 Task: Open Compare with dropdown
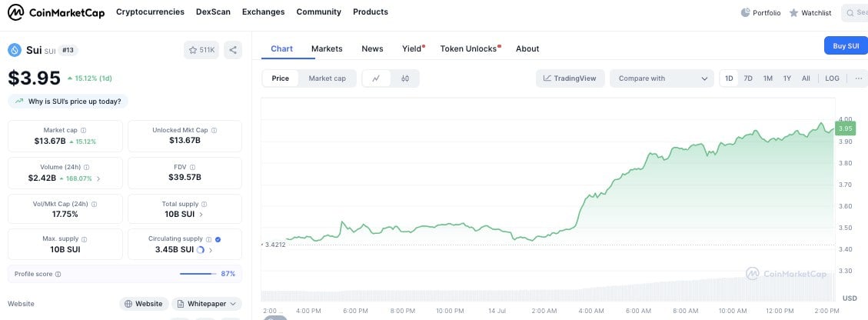[x=662, y=78]
